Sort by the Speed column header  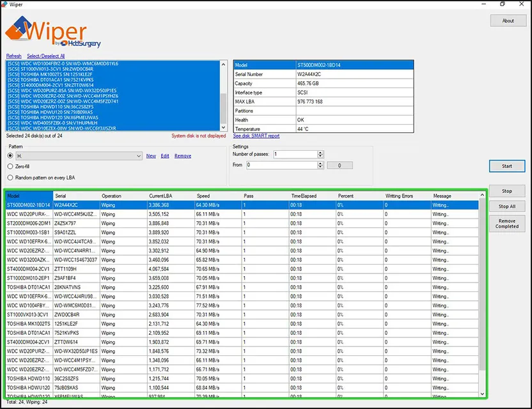pos(218,196)
